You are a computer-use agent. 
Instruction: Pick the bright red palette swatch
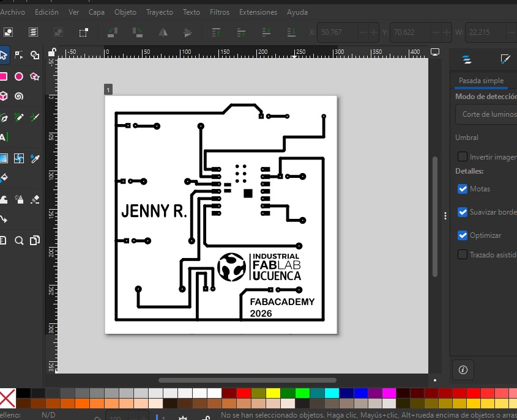point(244,393)
